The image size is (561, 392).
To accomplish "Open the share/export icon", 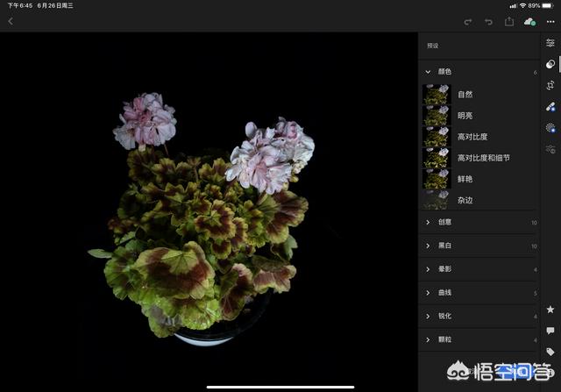I will pyautogui.click(x=509, y=21).
